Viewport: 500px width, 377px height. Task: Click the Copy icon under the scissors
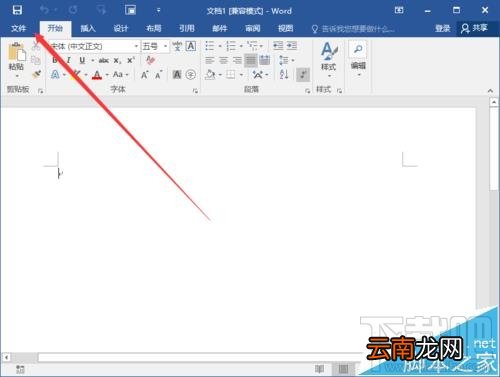click(x=36, y=60)
